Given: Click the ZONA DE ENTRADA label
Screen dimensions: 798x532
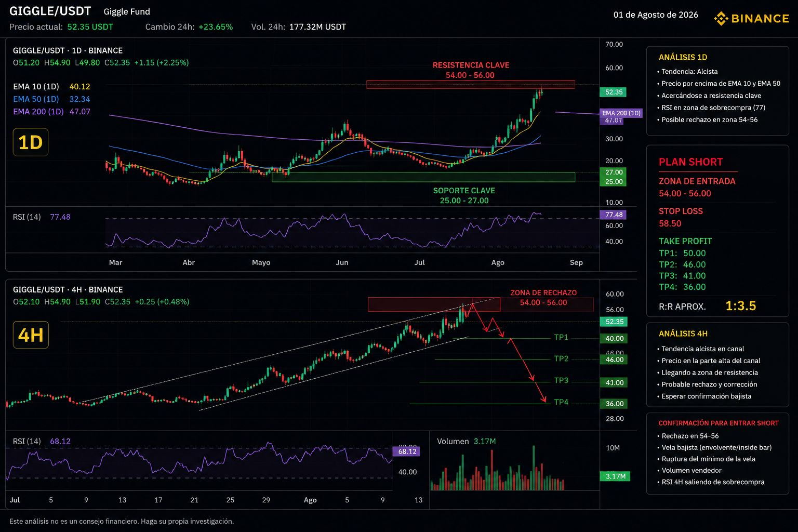Looking at the screenshot, I should click(697, 181).
